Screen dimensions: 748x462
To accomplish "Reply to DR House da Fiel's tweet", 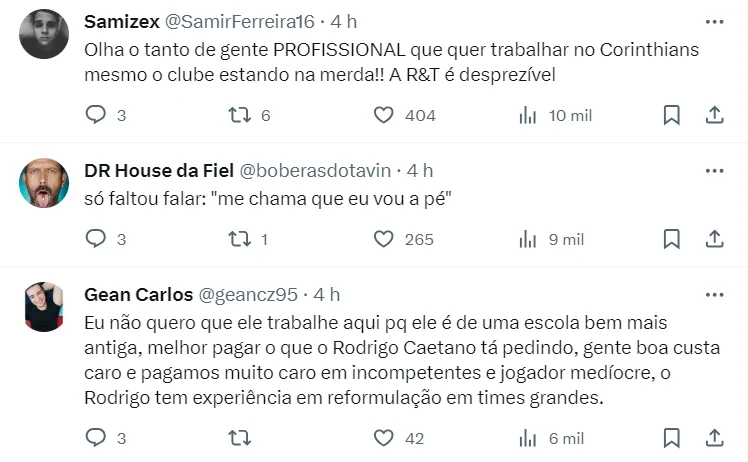I will tap(96, 239).
